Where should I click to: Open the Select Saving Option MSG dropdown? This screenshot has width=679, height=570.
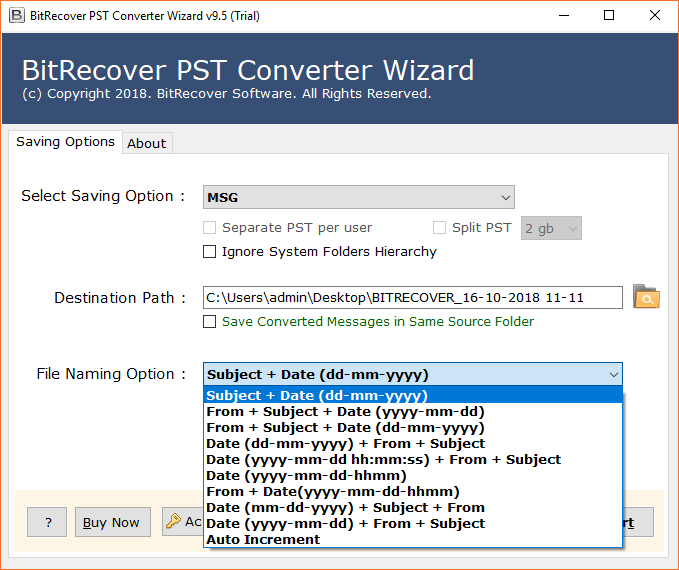359,198
